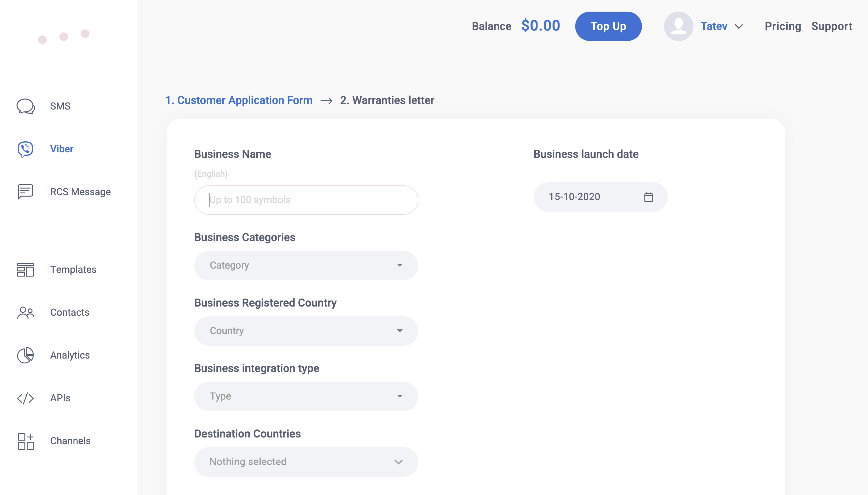Image resolution: width=868 pixels, height=495 pixels.
Task: Expand the Business integration Type dropdown
Action: coord(306,396)
